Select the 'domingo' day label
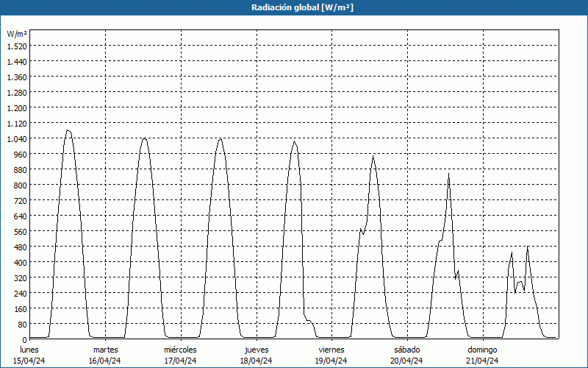Image resolution: width=588 pixels, height=368 pixels. point(482,350)
